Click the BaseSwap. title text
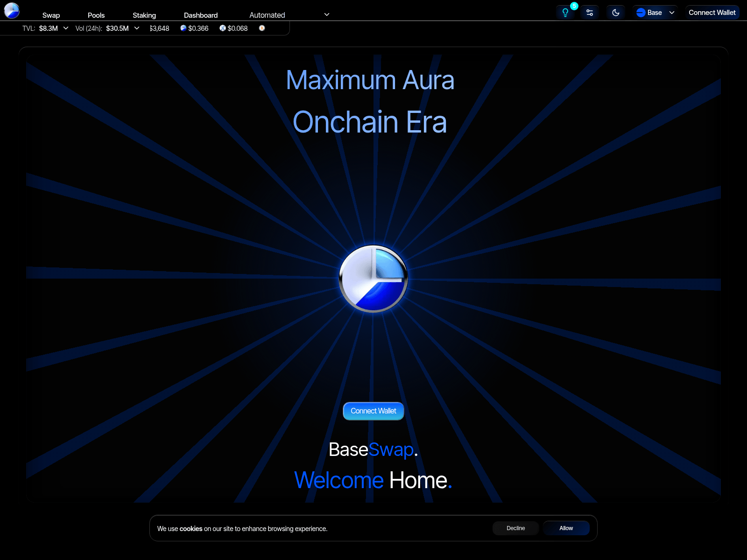Viewport: 747px width, 560px height. point(373,450)
